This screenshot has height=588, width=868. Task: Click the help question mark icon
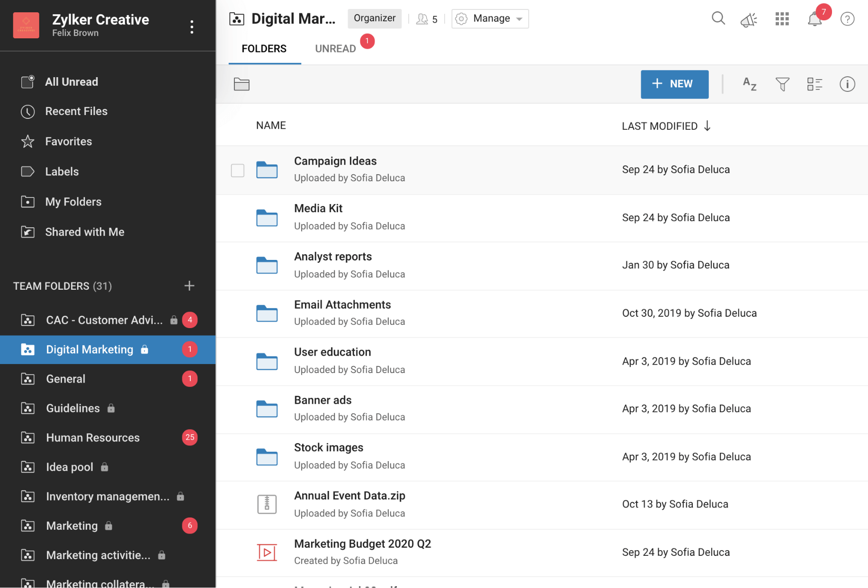[x=847, y=19]
